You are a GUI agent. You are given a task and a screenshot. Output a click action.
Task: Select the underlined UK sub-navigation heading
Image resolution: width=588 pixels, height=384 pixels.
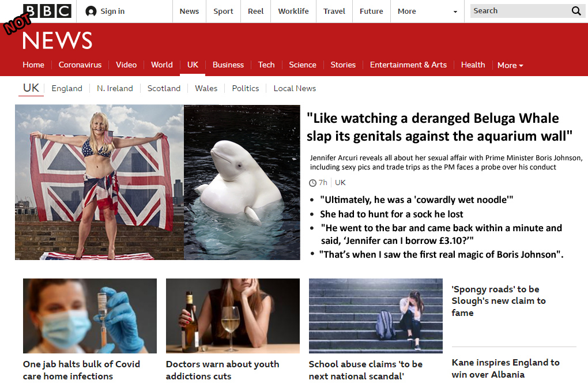31,88
